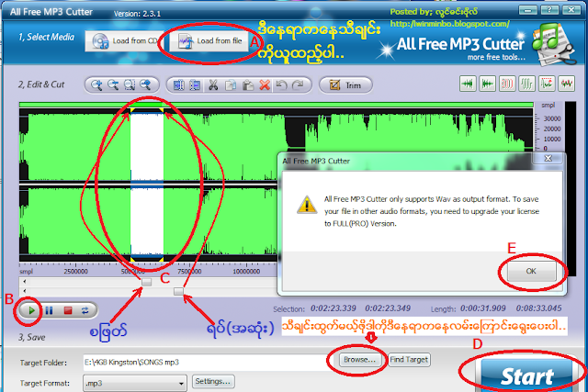Click the green vertical wave effect icon

point(526,84)
